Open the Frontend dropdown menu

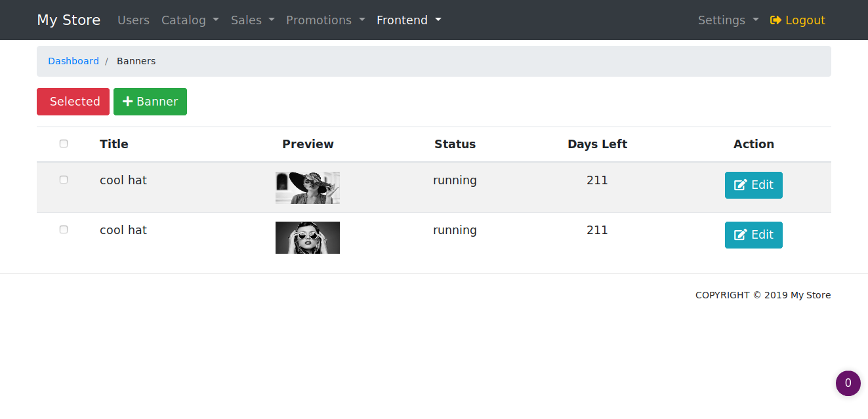tap(409, 20)
